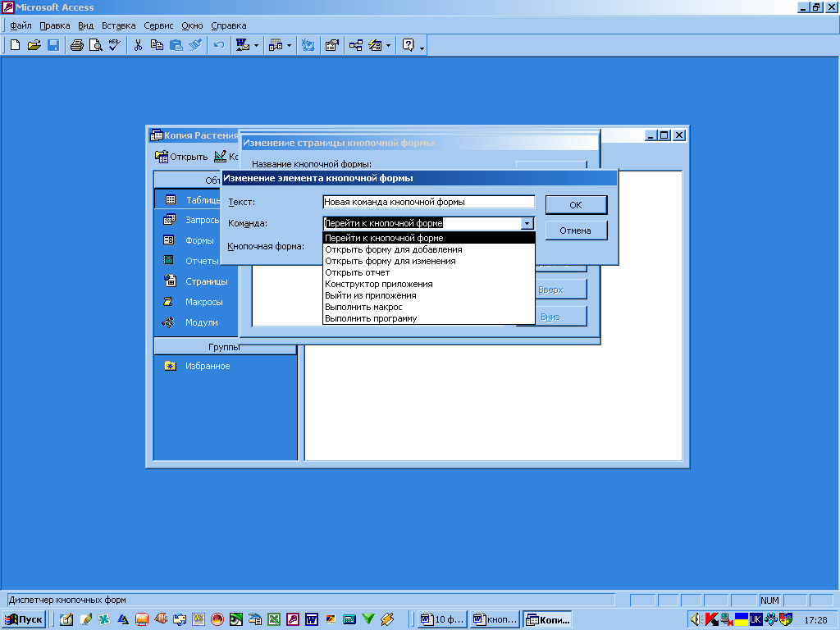Click the UK language indicator in tray

[756, 619]
